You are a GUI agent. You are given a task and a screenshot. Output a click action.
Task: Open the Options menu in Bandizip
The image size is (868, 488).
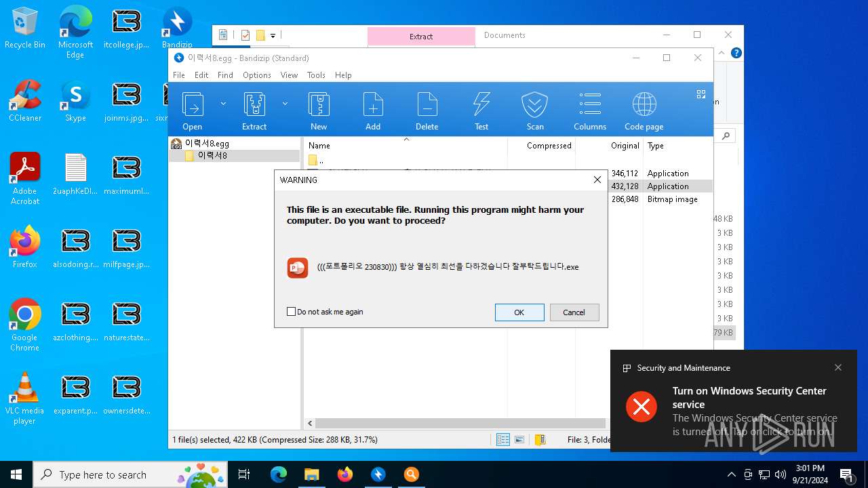click(257, 75)
